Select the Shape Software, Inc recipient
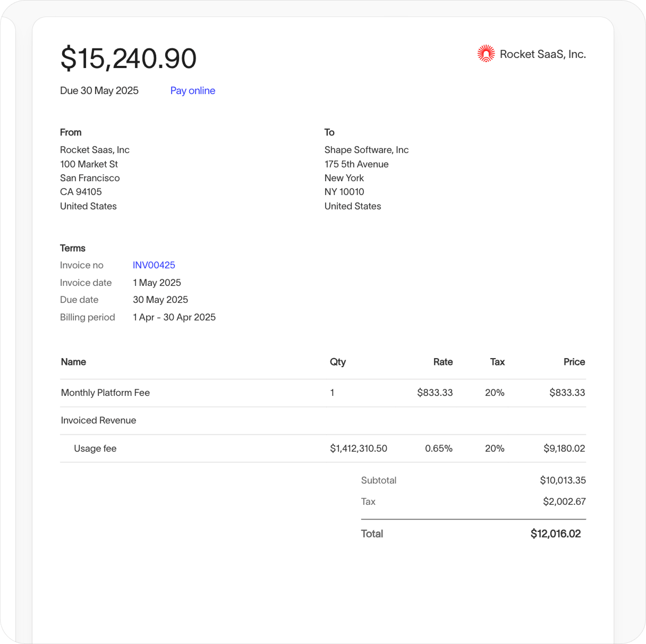 coord(367,149)
